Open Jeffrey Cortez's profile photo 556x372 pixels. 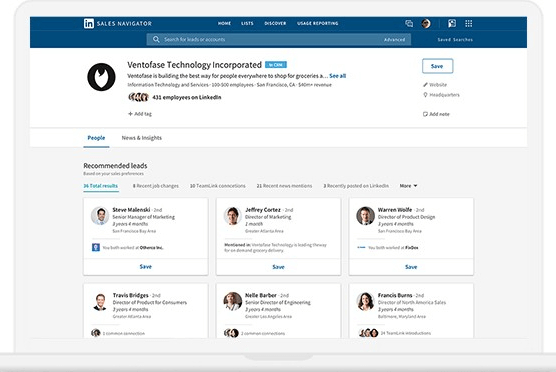(233, 216)
